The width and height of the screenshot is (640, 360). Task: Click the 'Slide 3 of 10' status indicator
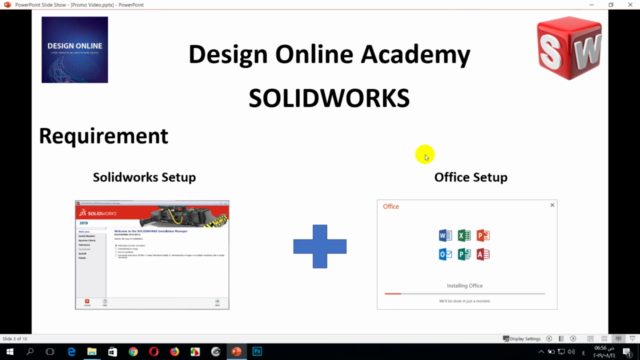pyautogui.click(x=15, y=339)
